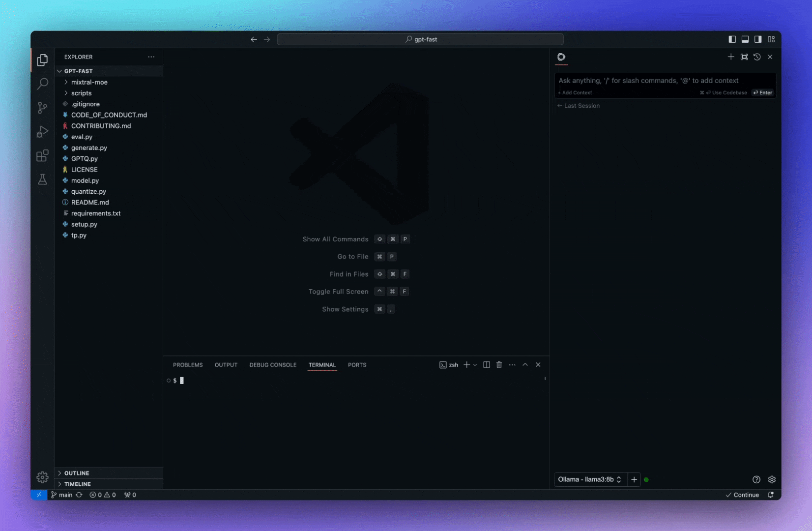Open the Search view in activity bar
The image size is (812, 531).
[43, 84]
